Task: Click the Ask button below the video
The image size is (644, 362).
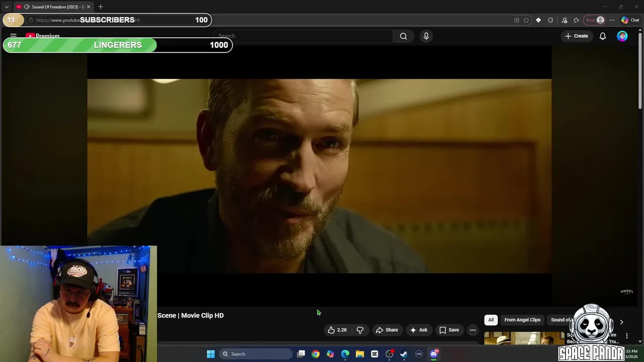Action: (419, 330)
